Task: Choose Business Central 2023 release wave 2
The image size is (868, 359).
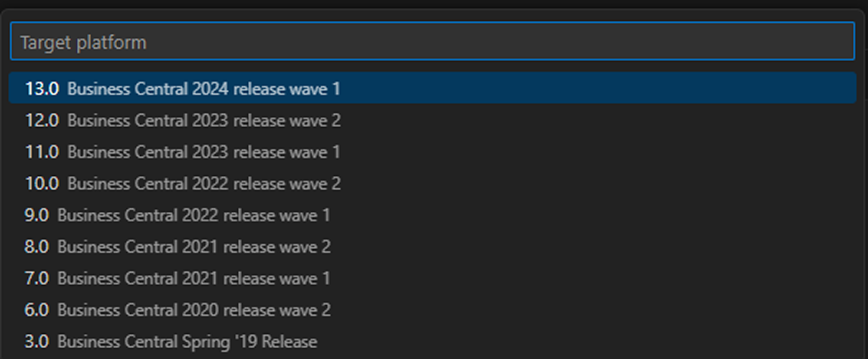Action: 204,121
